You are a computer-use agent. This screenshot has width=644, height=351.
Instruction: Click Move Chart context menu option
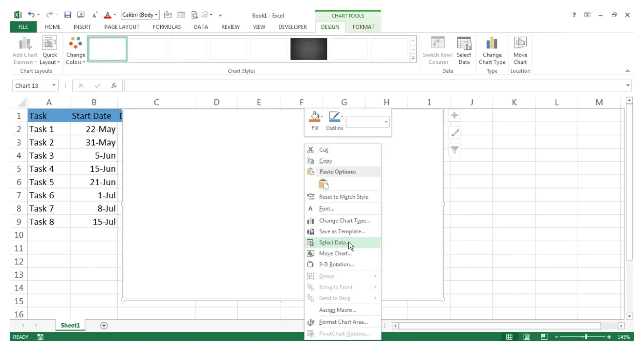tap(335, 253)
